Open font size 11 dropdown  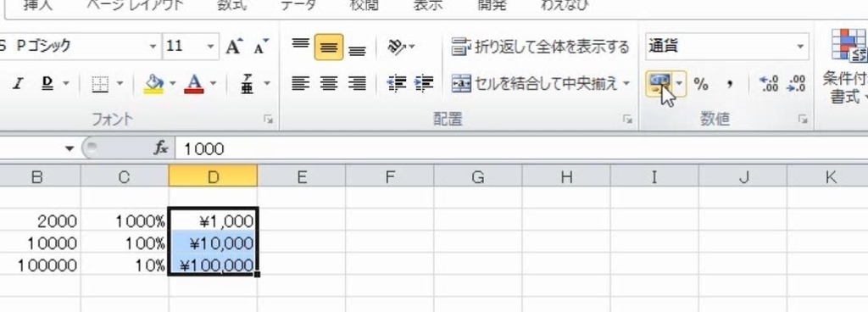tap(210, 47)
